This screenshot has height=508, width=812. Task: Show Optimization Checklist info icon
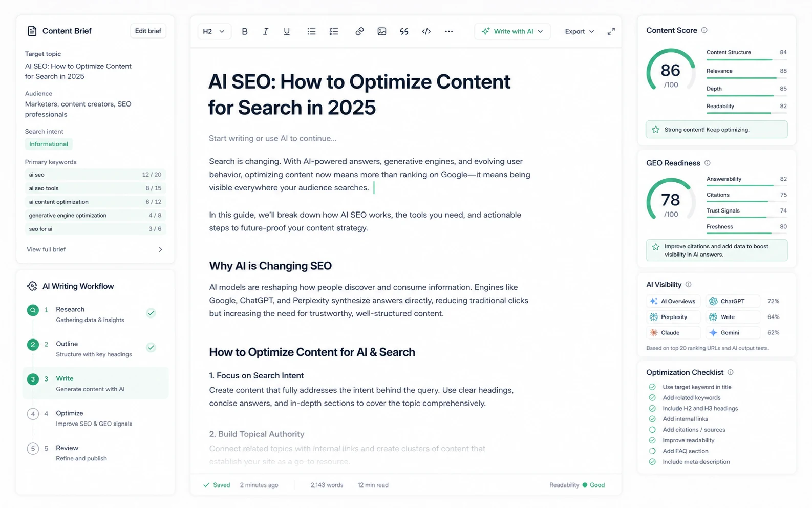click(731, 372)
